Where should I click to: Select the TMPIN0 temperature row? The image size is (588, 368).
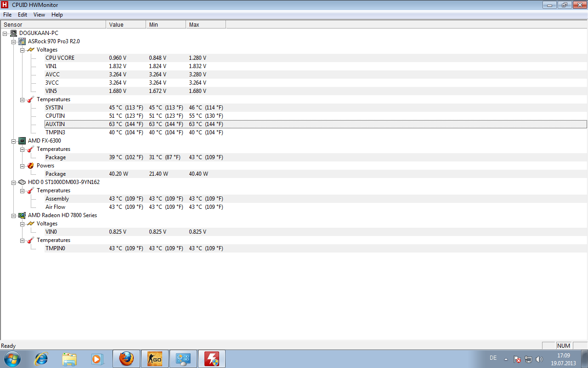coord(316,248)
